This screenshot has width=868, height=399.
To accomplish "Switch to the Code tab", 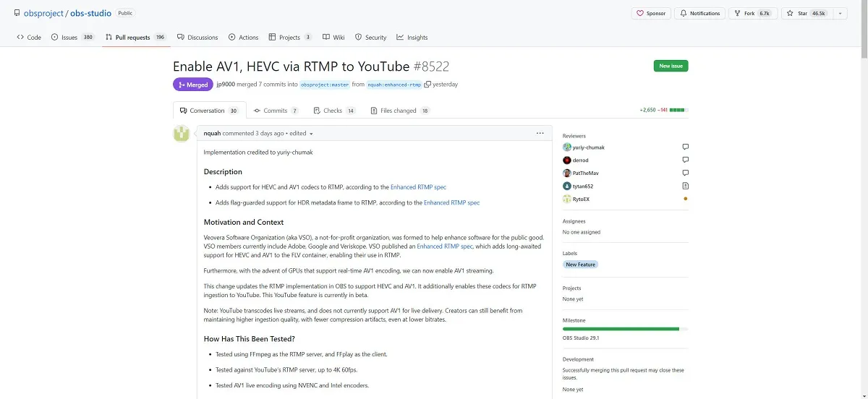I will point(29,38).
